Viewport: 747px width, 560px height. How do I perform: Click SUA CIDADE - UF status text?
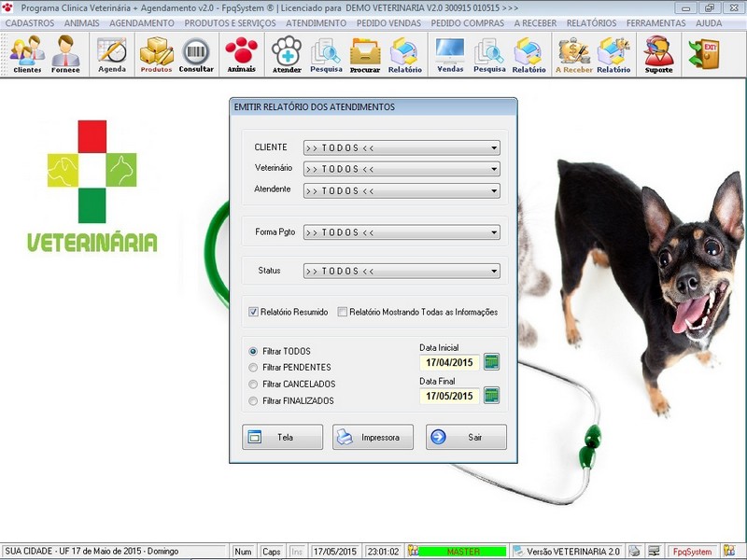coord(92,551)
